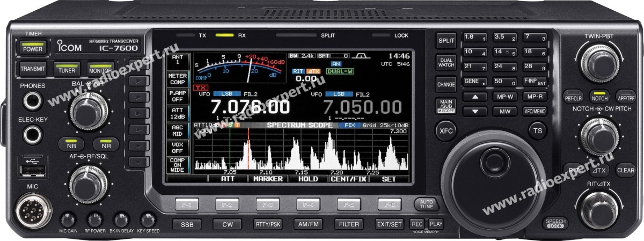Click the round XFC button
This screenshot has height=241, width=644.
click(447, 131)
